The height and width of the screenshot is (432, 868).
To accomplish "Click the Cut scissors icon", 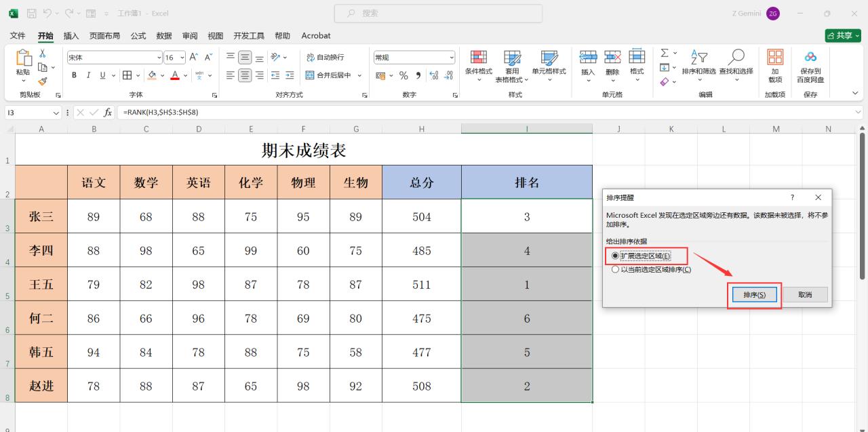I will tap(42, 54).
